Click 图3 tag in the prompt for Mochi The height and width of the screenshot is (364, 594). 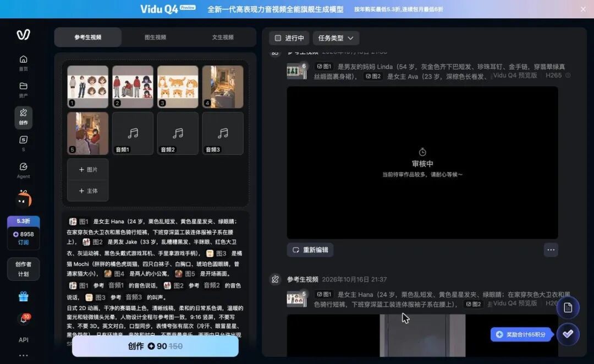click(217, 253)
